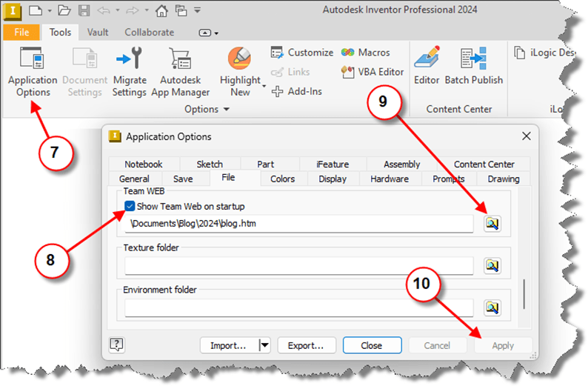Browse for the Team Web file

(x=492, y=224)
